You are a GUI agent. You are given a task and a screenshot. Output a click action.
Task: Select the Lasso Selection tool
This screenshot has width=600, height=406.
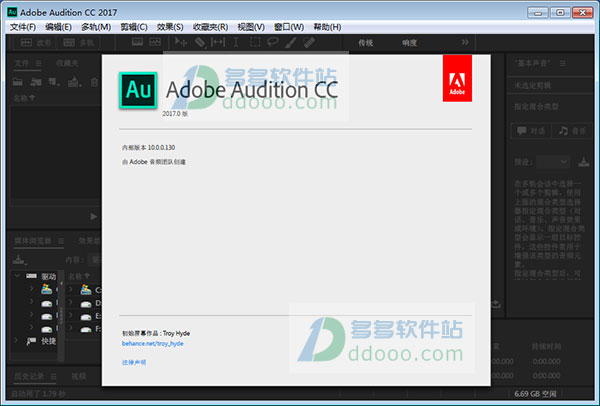click(x=272, y=42)
